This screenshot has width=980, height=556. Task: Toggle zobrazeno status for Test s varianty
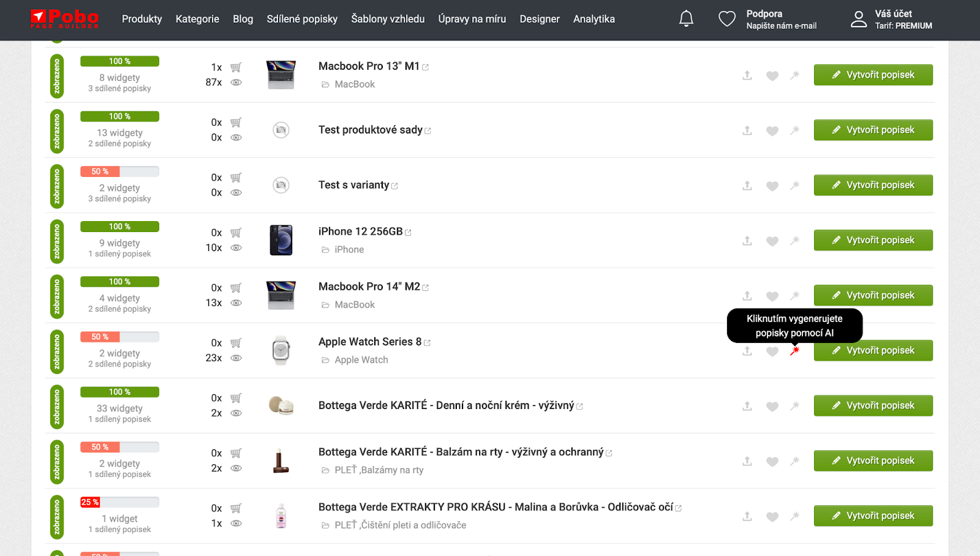(57, 186)
